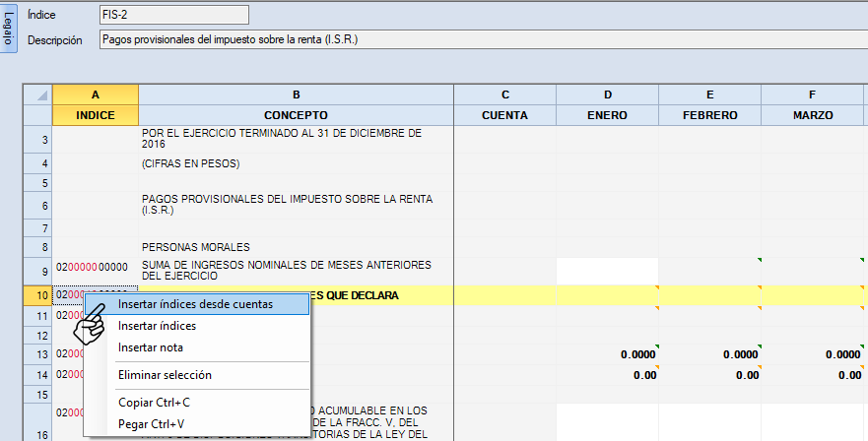Select 'Copiar Ctrl+C' from context menu

point(154,403)
